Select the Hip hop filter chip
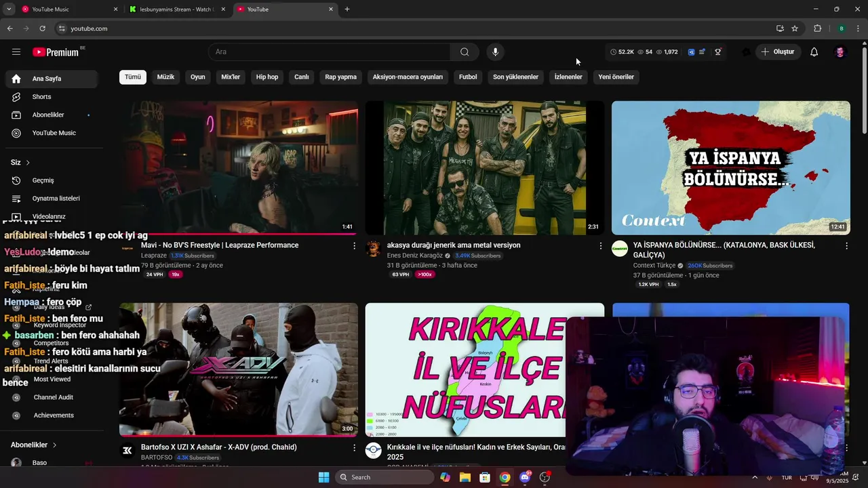Screen dimensions: 868x488 (267, 77)
